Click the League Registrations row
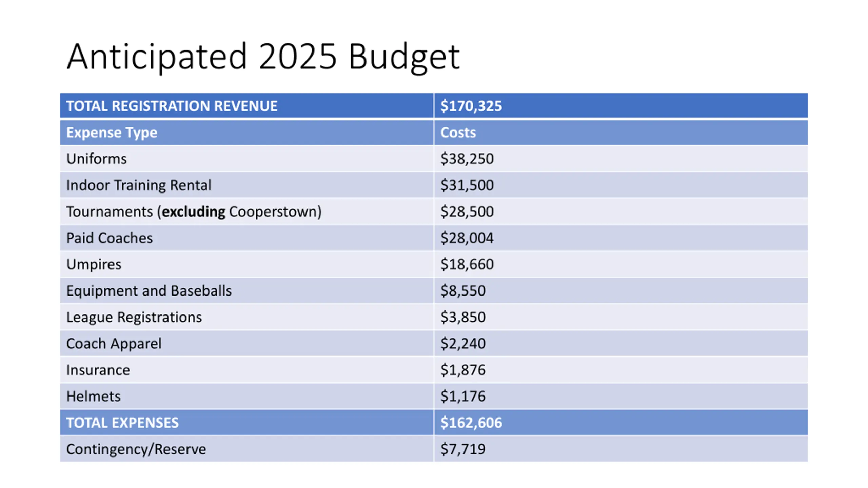 click(434, 317)
